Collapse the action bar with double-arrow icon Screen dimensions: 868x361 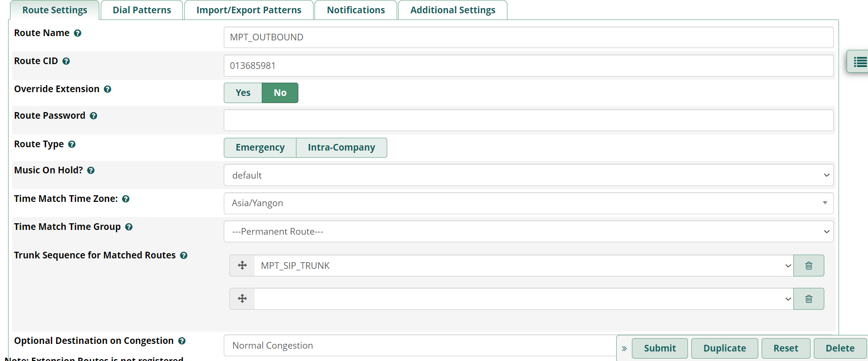(624, 349)
